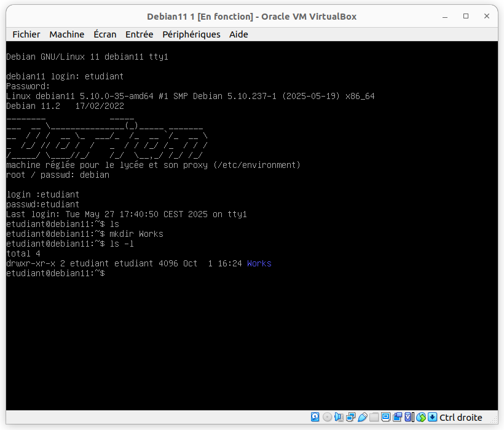
Task: Click the Ctrl droite host key label
Action: [x=460, y=417]
